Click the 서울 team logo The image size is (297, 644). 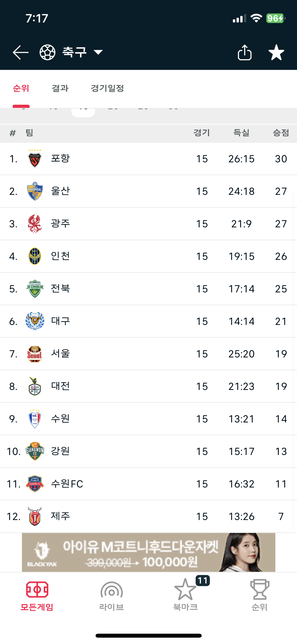click(x=35, y=354)
